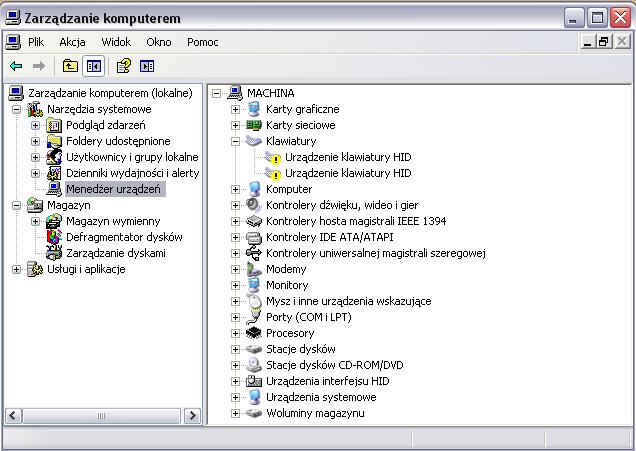Click the Porty (COM i LPT) connector icon
The image size is (636, 451).
tap(254, 317)
